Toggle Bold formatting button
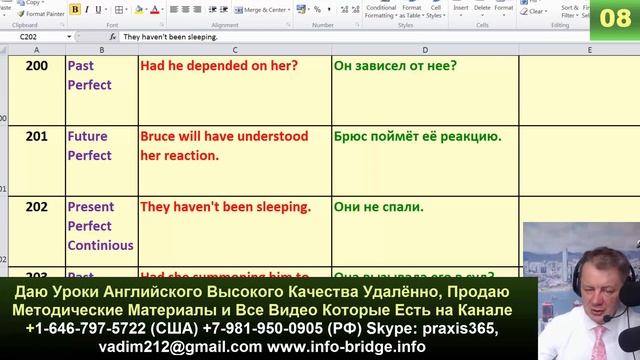Screen dimensions: 640x360 (75, 9)
